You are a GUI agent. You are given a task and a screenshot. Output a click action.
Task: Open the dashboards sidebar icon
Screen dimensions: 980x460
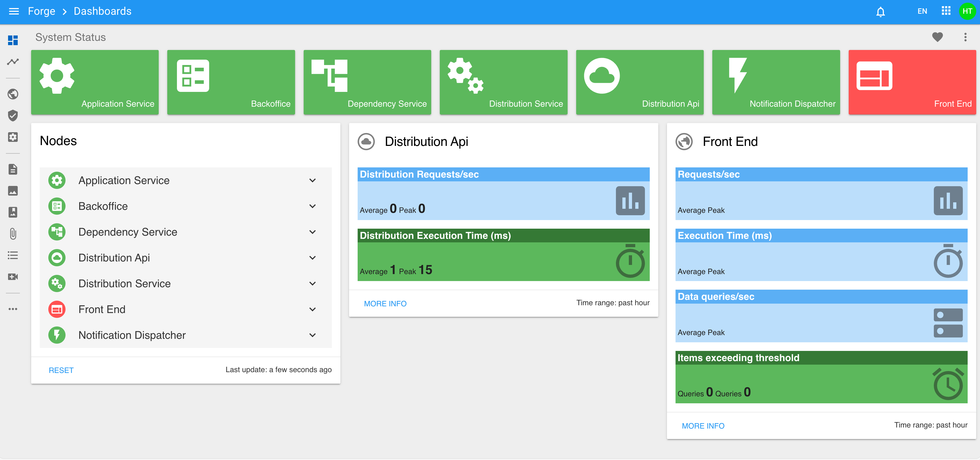13,40
